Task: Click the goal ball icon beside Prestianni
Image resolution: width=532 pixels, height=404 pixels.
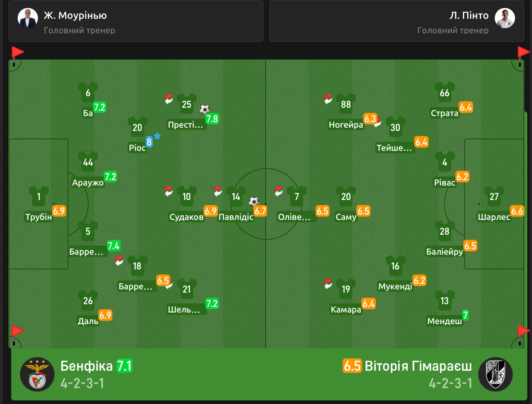Action: [x=205, y=109]
